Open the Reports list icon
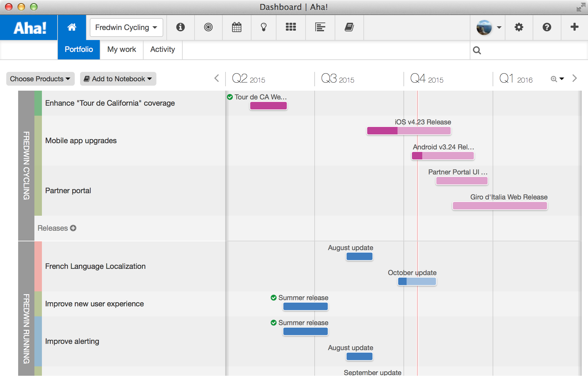Viewport: 588px width, 382px height. pyautogui.click(x=320, y=27)
